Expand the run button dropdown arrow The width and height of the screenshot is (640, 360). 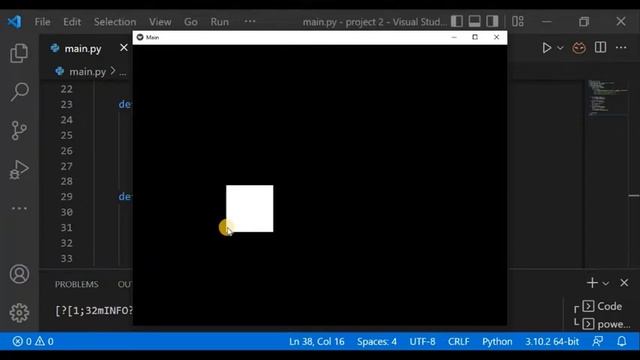coord(560,48)
